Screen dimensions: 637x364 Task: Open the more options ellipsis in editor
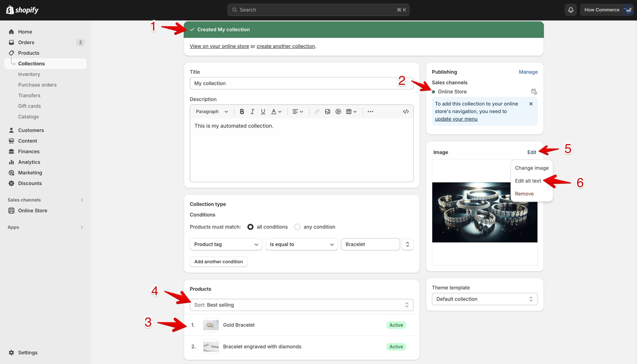click(370, 112)
